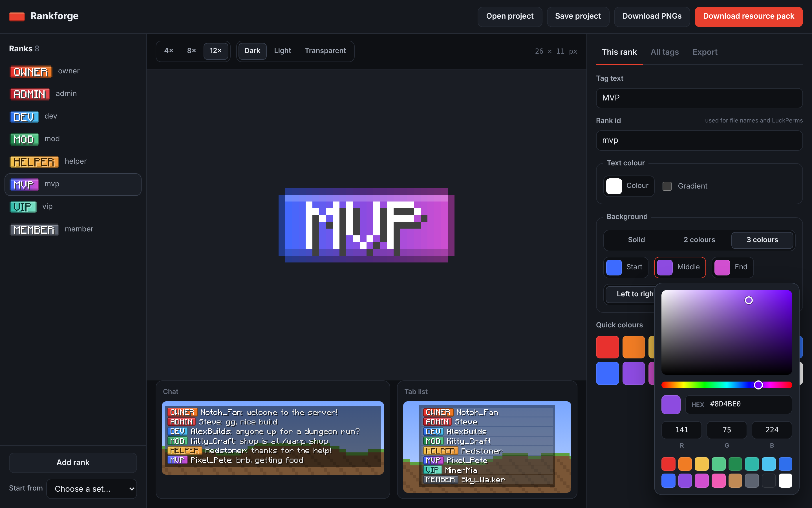Switch to the This rank tab
Viewport: 812px width, 508px height.
point(619,52)
